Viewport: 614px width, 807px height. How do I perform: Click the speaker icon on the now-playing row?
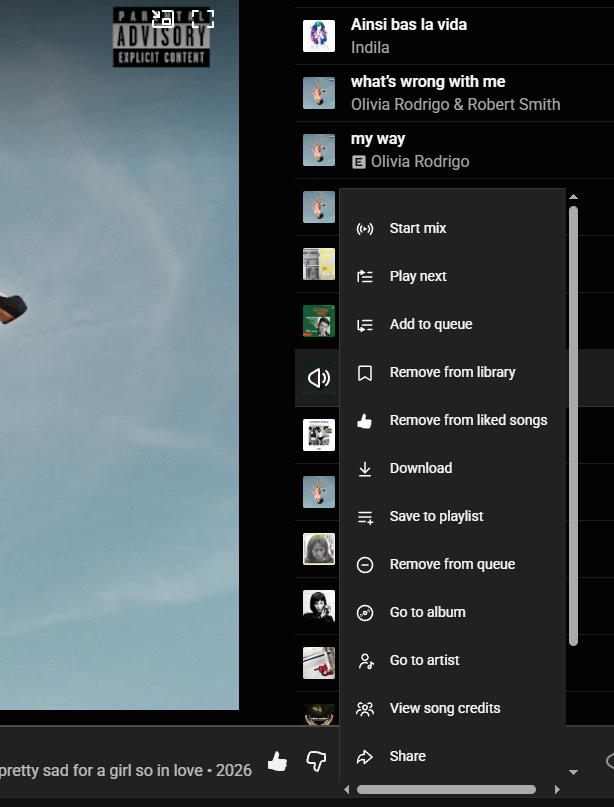click(319, 378)
